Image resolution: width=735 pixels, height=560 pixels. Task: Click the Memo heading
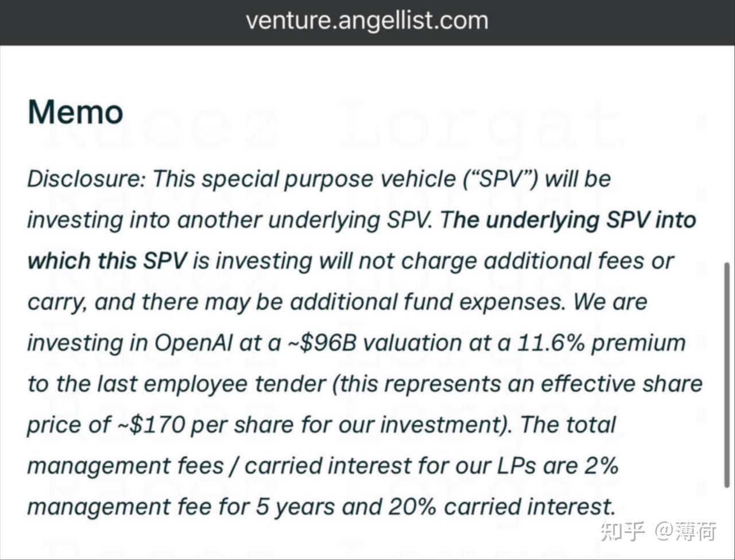click(75, 112)
